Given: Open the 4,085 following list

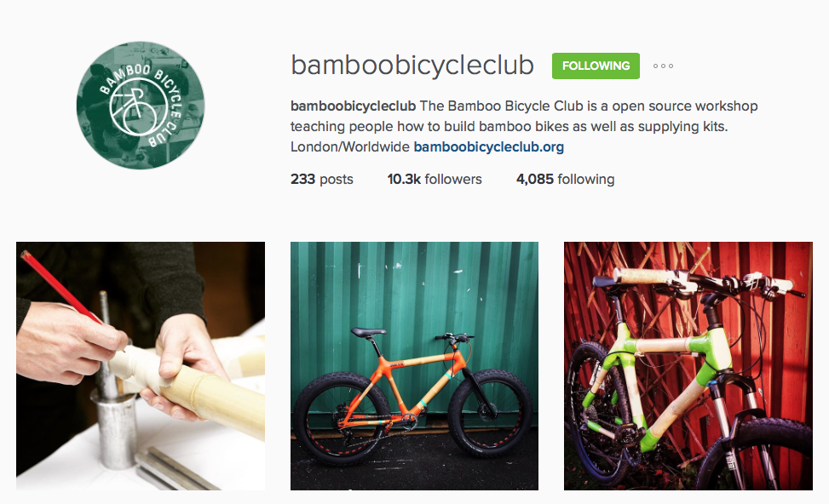Looking at the screenshot, I should [x=565, y=179].
